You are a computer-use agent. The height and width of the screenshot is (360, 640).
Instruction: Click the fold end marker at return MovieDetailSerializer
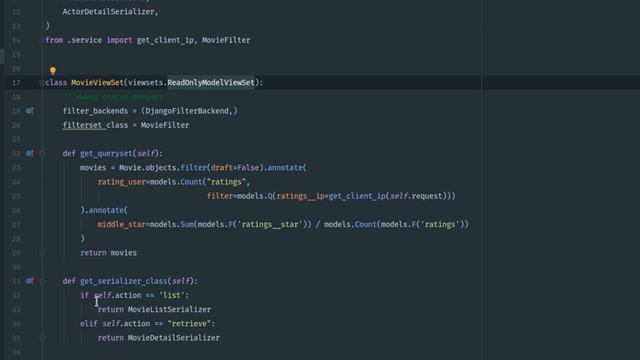[x=42, y=338]
